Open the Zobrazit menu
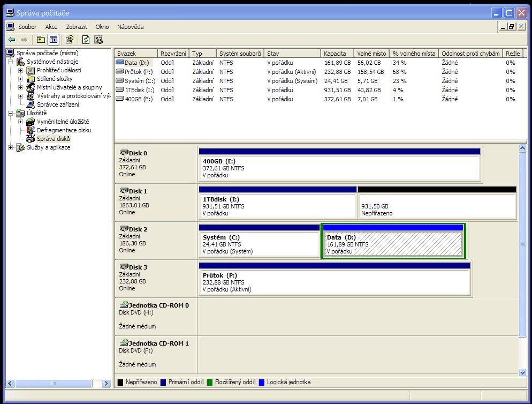 click(77, 27)
